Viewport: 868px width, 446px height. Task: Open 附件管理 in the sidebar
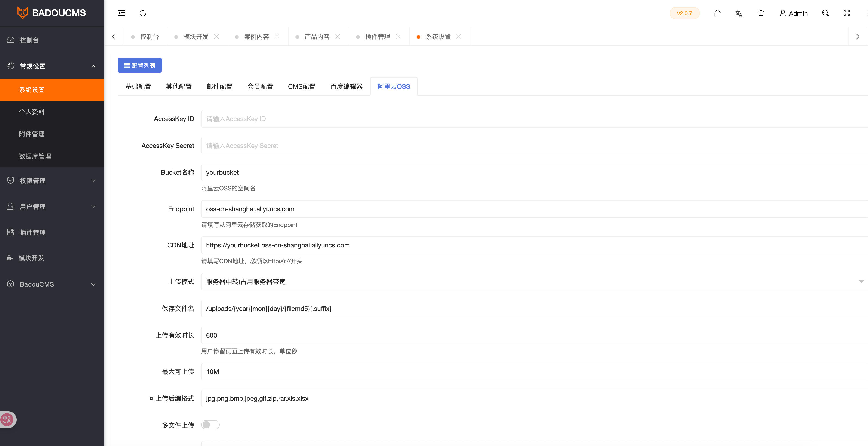[32, 134]
